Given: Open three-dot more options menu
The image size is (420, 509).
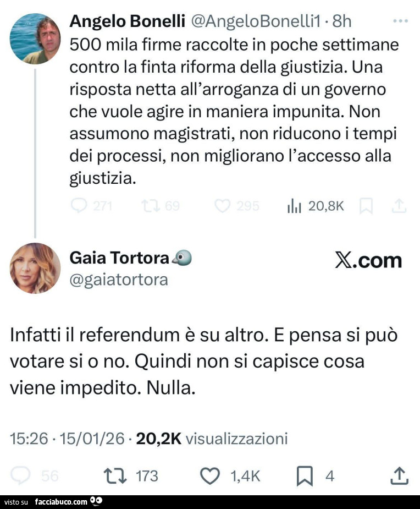Looking at the screenshot, I should coord(401,21).
